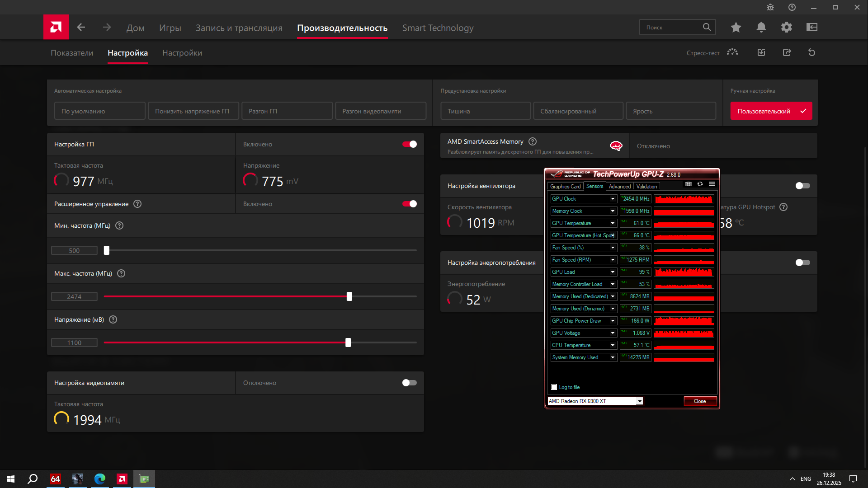Open GPU-Z hamburger menu icon
This screenshot has width=868, height=488.
point(712,184)
